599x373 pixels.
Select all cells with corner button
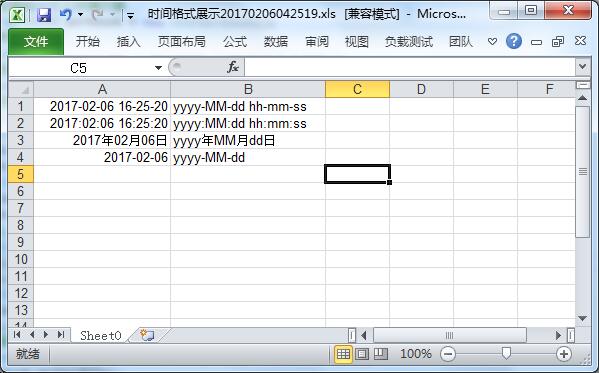pos(21,89)
